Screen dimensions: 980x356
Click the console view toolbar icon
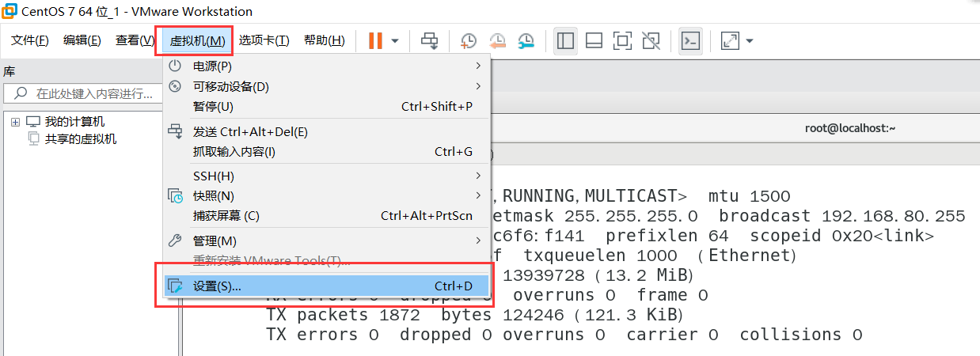tap(690, 40)
